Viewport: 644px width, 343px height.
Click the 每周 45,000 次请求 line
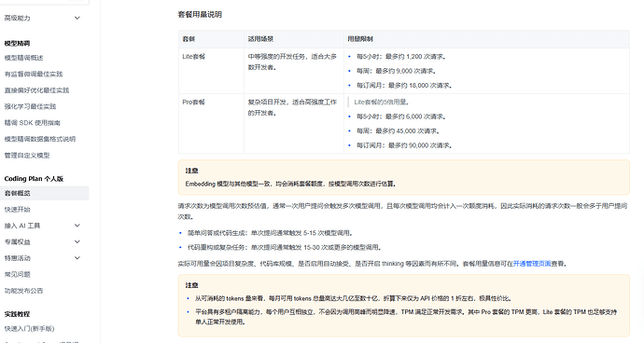tap(399, 130)
